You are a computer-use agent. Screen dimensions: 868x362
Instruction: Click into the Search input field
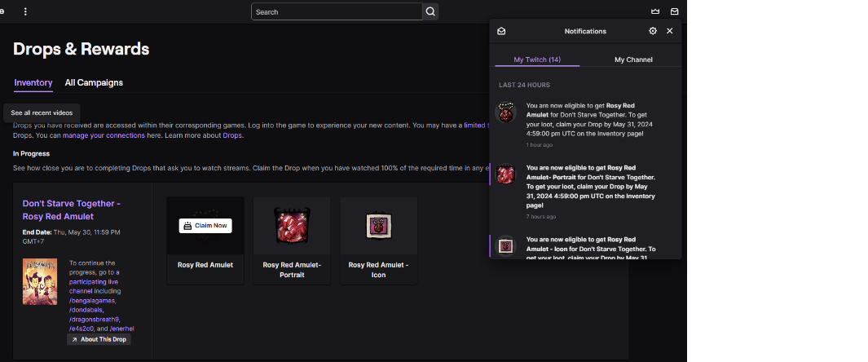click(337, 11)
